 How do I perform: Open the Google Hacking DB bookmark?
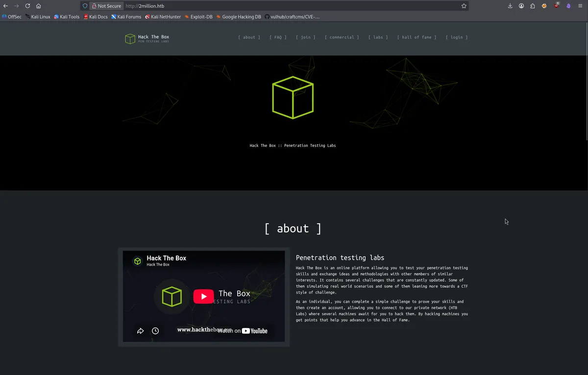239,17
